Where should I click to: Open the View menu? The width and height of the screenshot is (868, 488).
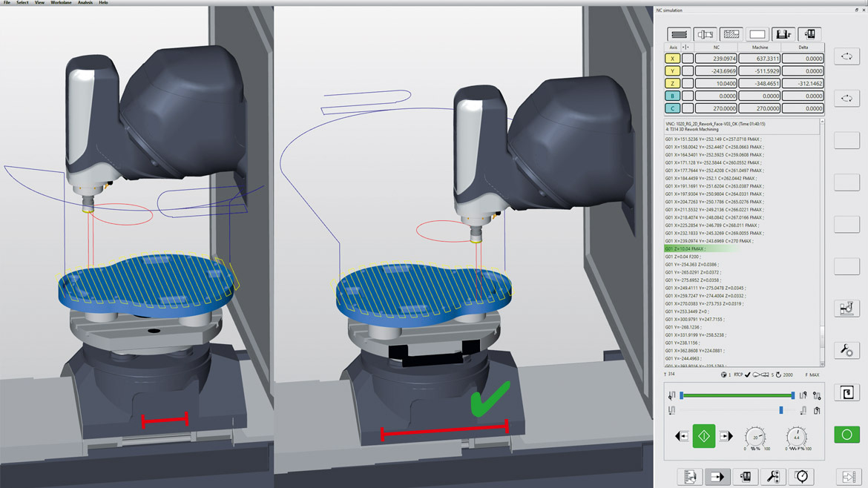tap(40, 3)
